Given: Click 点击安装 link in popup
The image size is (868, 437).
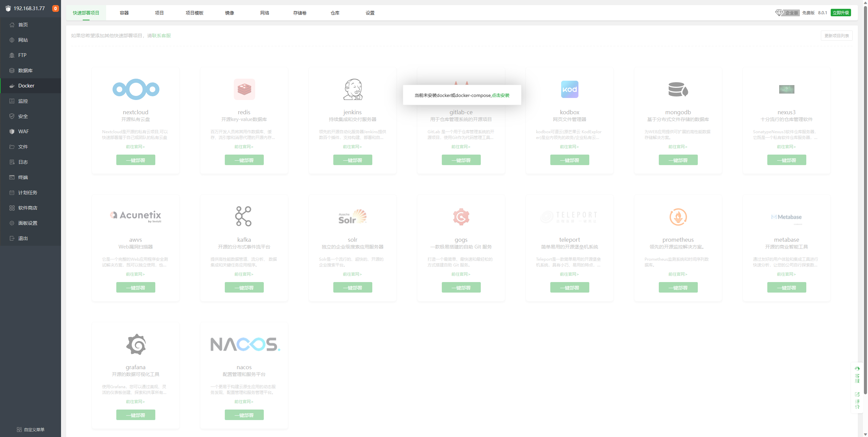Looking at the screenshot, I should coord(501,95).
